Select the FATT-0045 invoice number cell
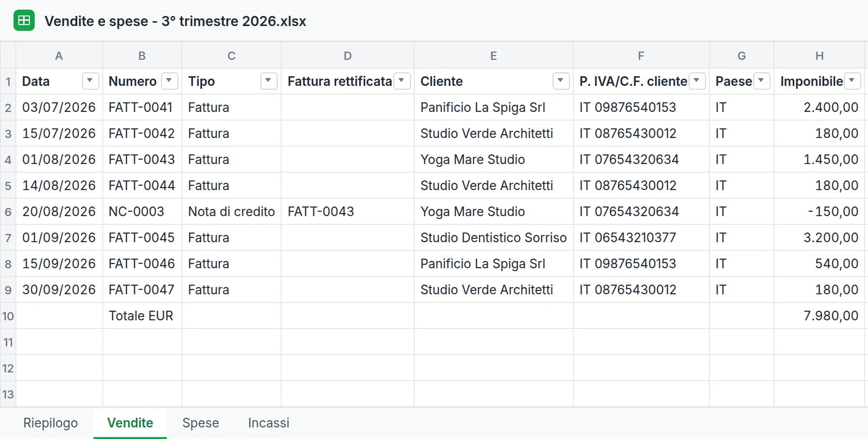Viewport: 868px width, 439px height. point(142,237)
